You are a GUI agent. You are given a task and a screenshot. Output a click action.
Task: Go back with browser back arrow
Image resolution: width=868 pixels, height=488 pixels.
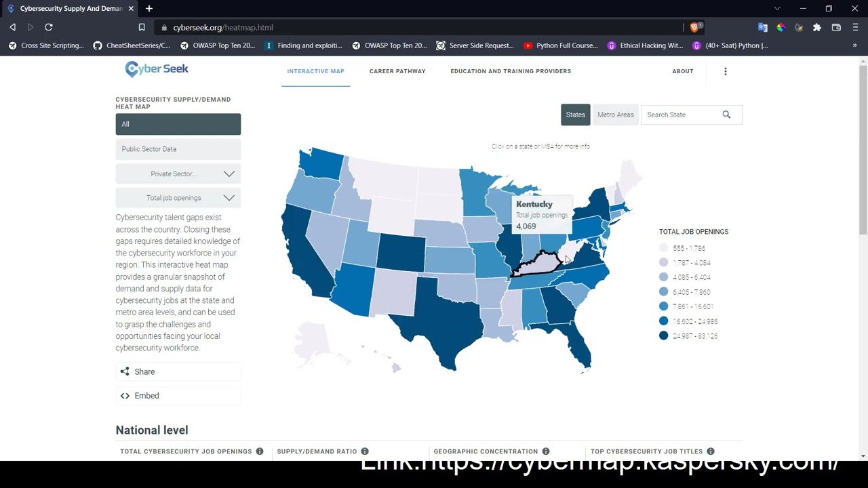point(13,27)
